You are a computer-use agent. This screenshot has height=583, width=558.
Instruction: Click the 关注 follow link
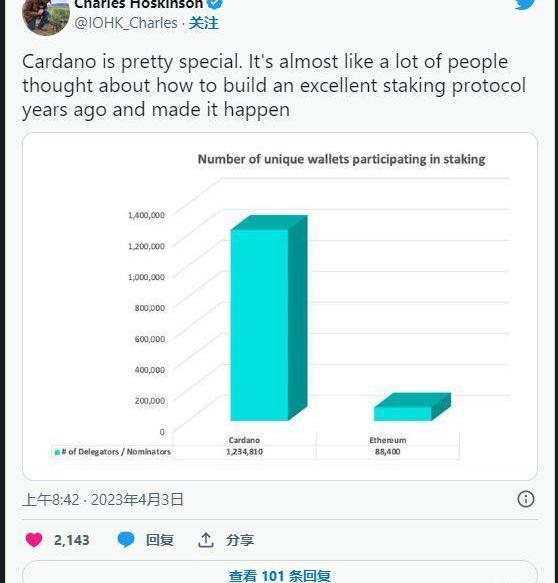pyautogui.click(x=203, y=23)
